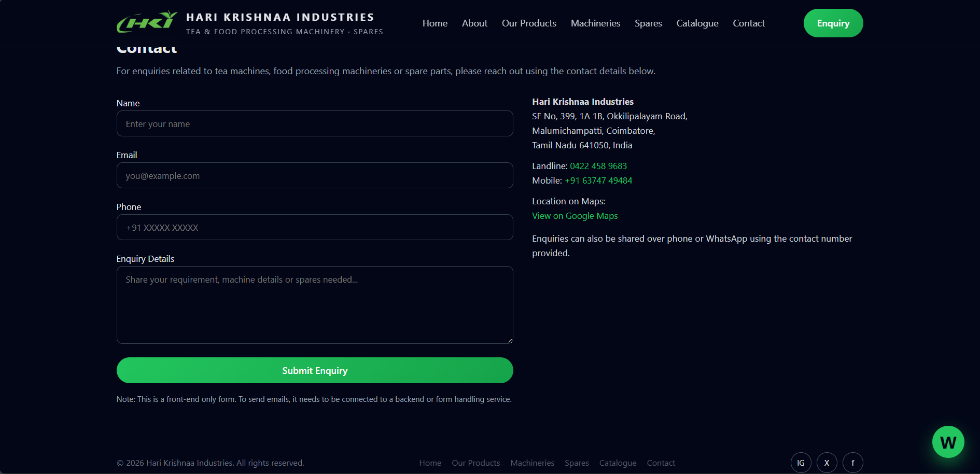Go to Home in top navigation

click(435, 23)
